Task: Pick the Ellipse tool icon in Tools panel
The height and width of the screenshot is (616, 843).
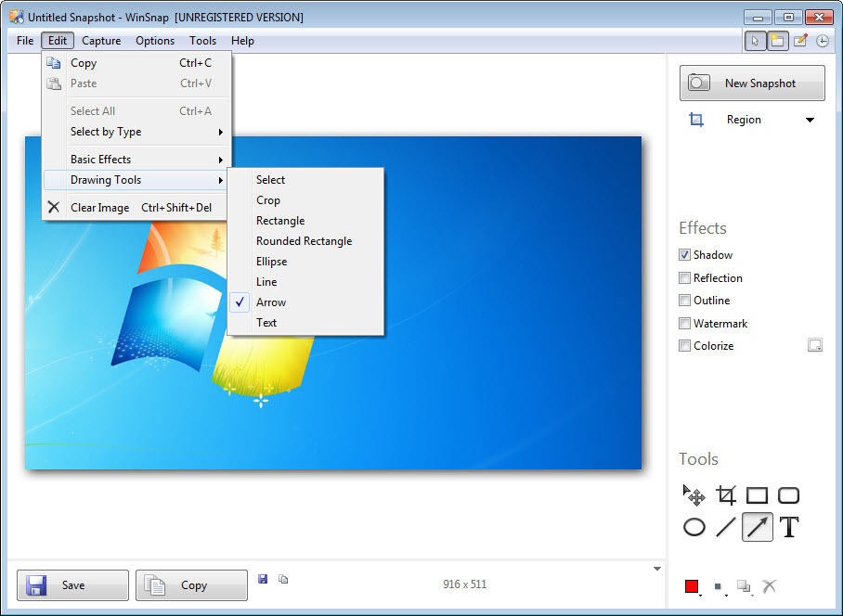Action: point(694,527)
